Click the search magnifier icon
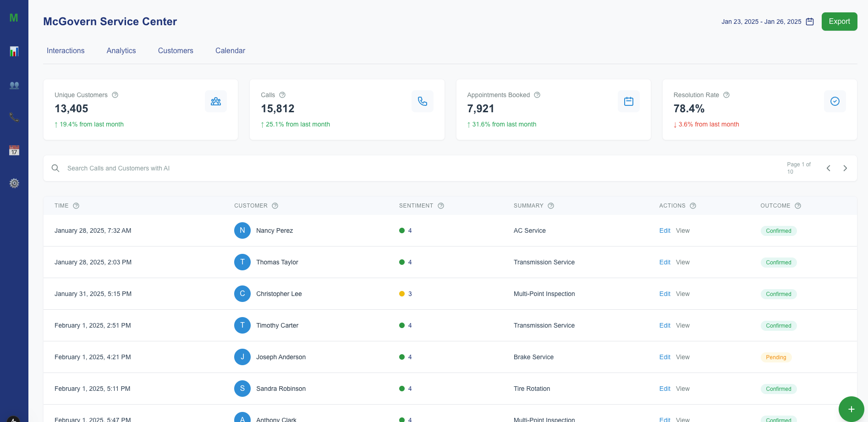Screen dimensions: 868x422 (55, 168)
